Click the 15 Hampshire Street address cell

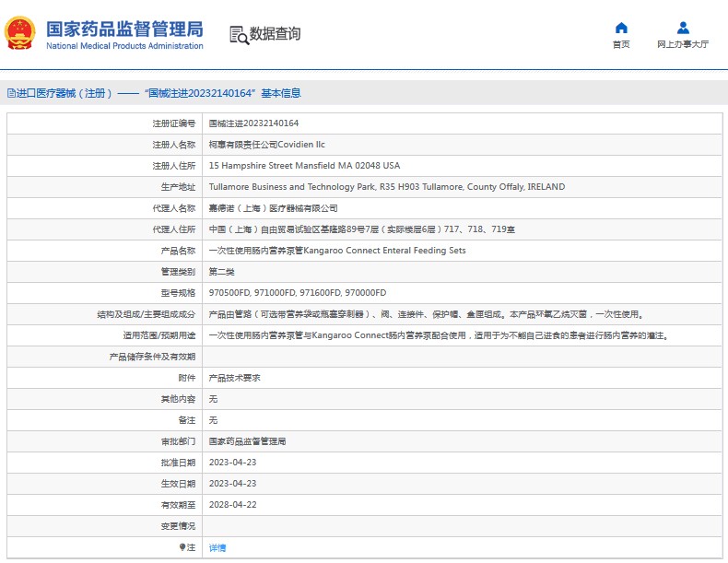(x=304, y=166)
